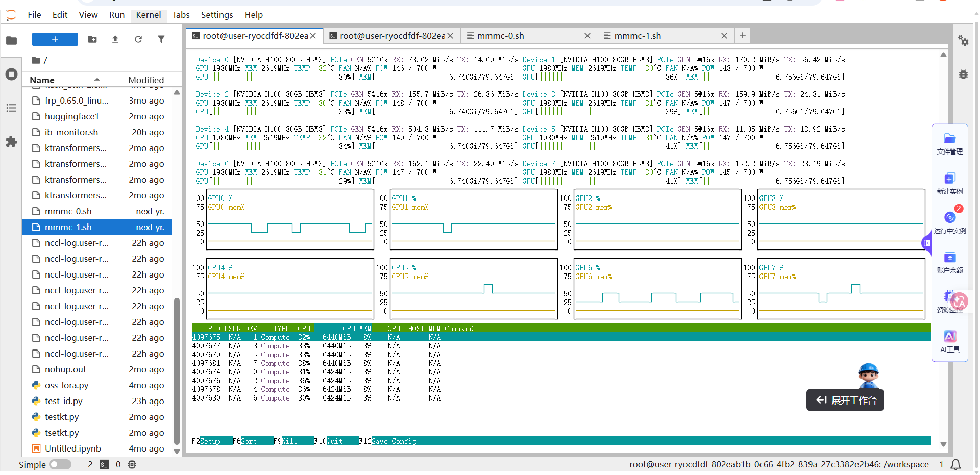Open the Kernel menu
The width and height of the screenshot is (980, 475).
click(148, 15)
